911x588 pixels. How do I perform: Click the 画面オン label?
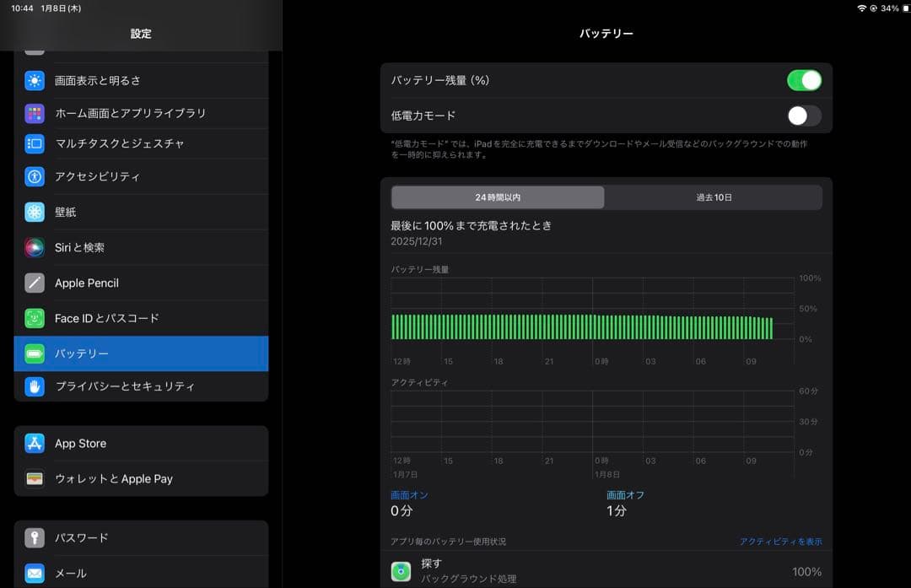coord(409,495)
